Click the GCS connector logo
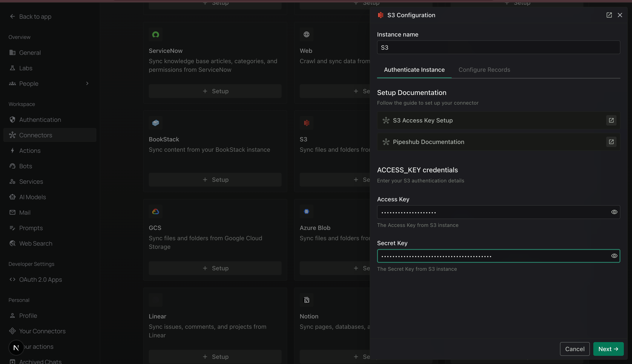Screen dimensions: 632x364 (x=156, y=211)
